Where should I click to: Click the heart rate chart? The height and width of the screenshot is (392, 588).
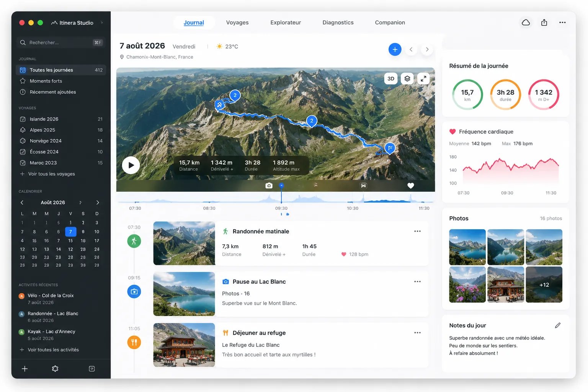click(x=511, y=170)
